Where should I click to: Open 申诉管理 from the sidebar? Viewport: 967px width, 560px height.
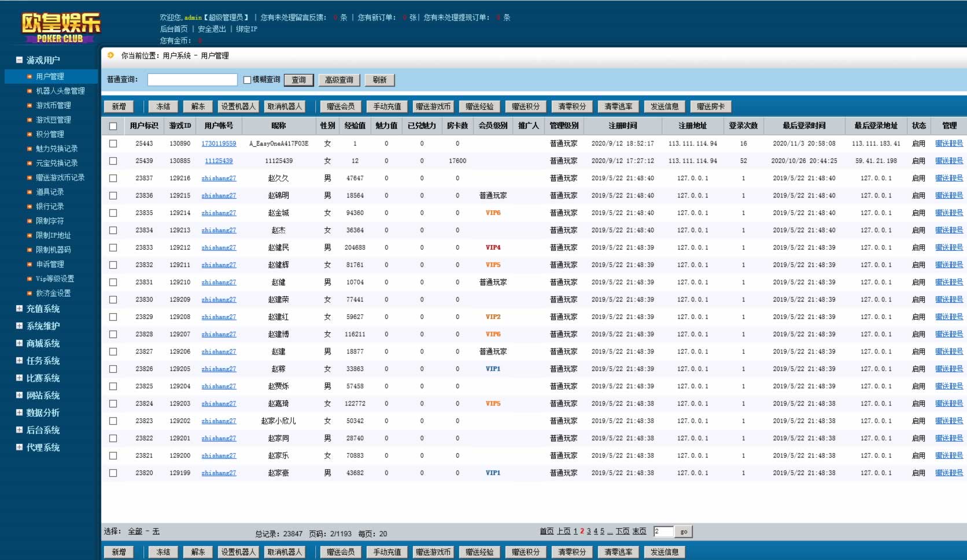pos(50,264)
